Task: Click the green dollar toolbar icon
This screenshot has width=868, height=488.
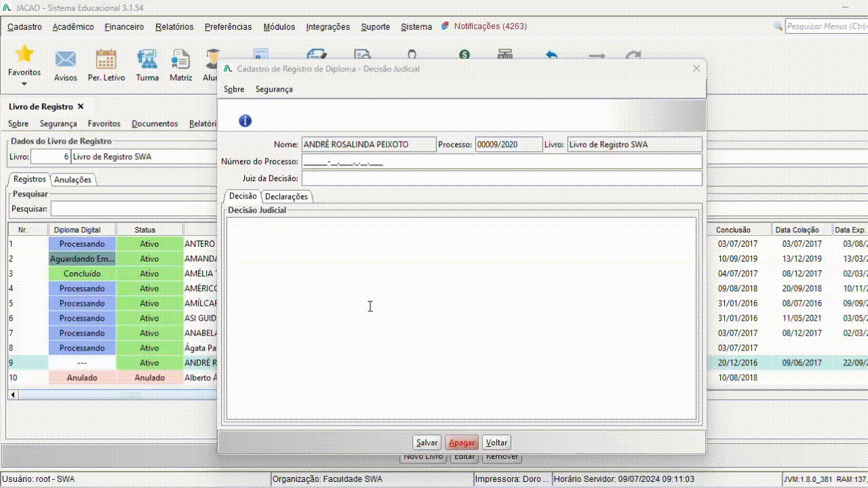Action: point(464,55)
